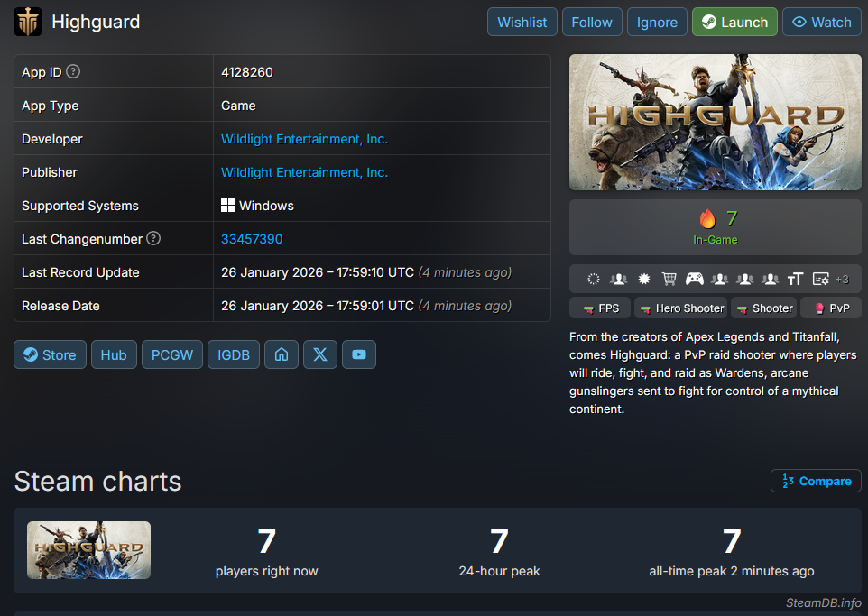
Task: Open the YouTube channel icon
Action: (359, 354)
